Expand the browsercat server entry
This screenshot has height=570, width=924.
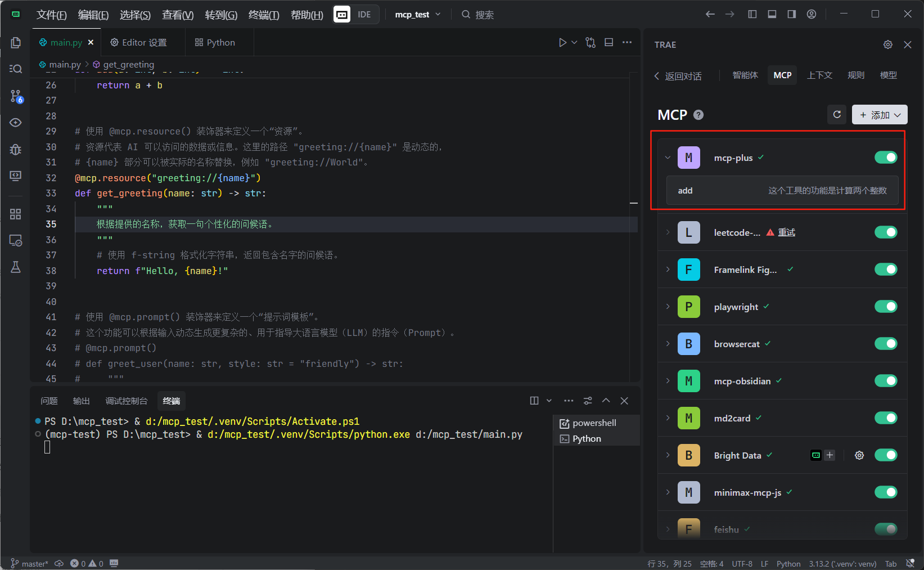(x=668, y=344)
